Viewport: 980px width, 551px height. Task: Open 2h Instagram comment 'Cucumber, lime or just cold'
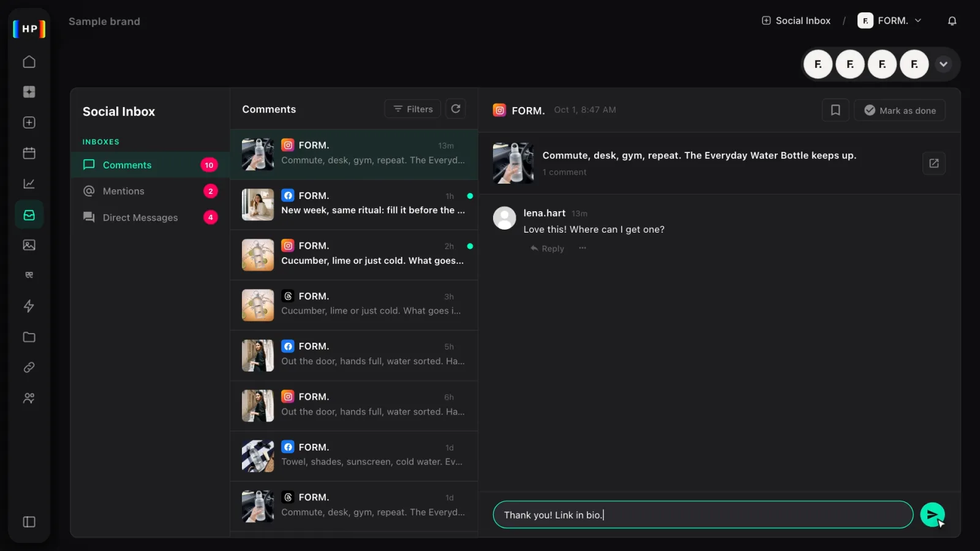point(354,255)
